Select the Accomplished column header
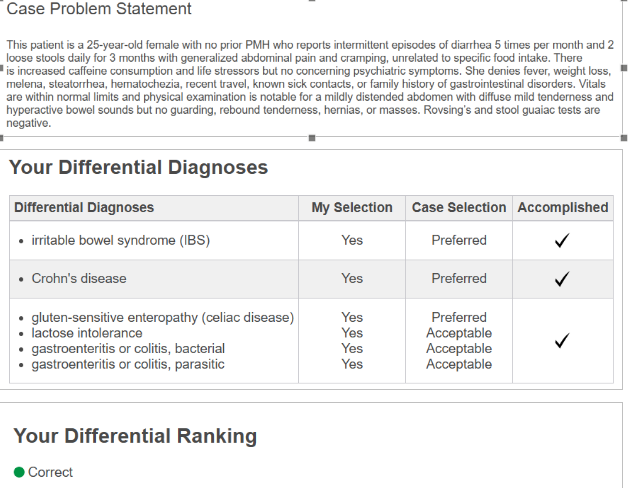Screen dimensions: 631x488 562,208
